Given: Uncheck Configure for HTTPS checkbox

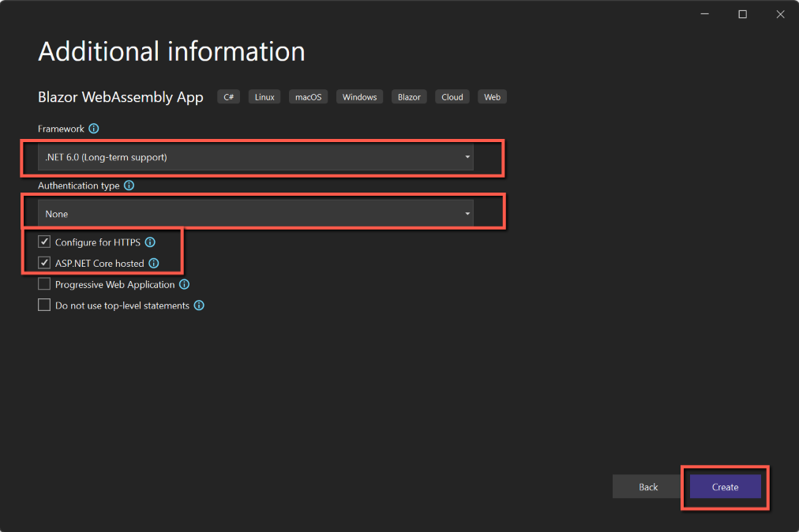Looking at the screenshot, I should (x=44, y=242).
